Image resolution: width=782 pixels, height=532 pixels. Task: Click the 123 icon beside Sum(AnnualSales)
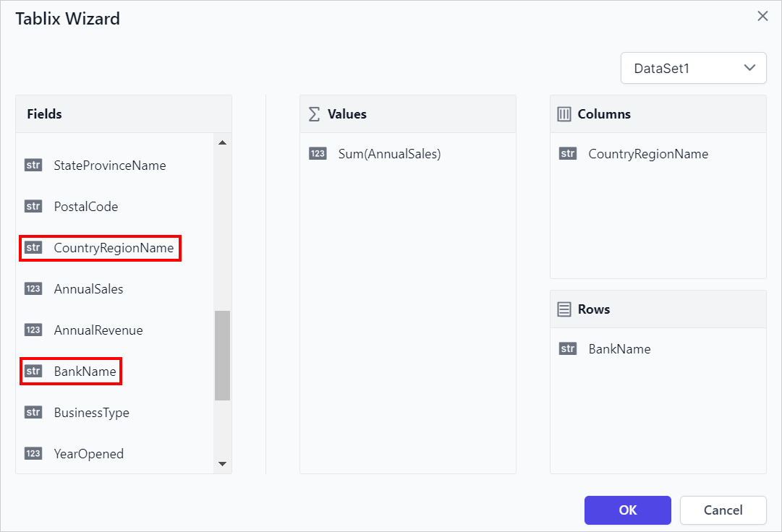(x=318, y=153)
